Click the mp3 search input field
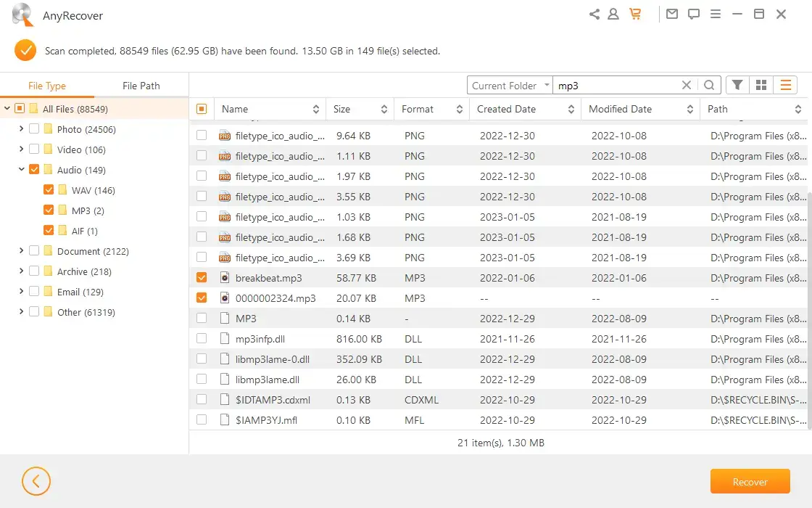Viewport: 812px width, 508px height. pyautogui.click(x=616, y=85)
